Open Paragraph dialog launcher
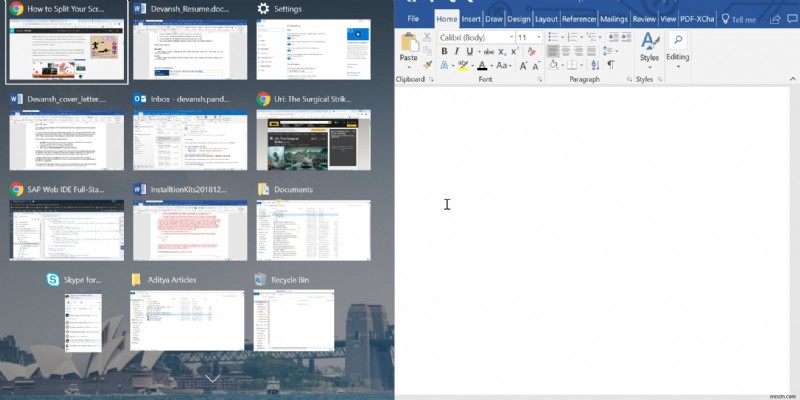 pos(629,80)
